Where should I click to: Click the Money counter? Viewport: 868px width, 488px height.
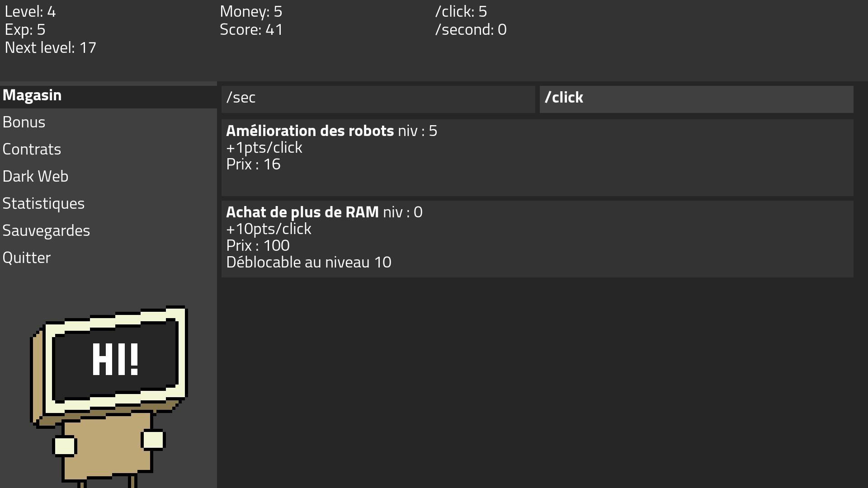(251, 12)
